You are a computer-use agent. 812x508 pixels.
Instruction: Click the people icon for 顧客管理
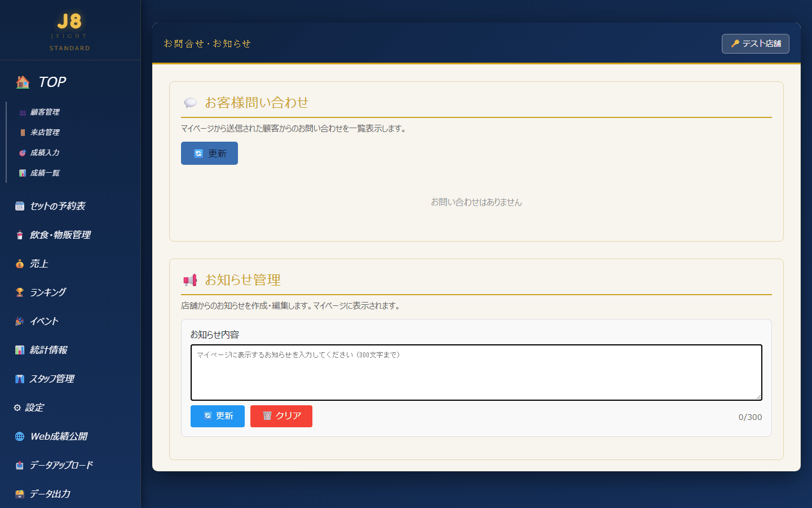(x=23, y=112)
